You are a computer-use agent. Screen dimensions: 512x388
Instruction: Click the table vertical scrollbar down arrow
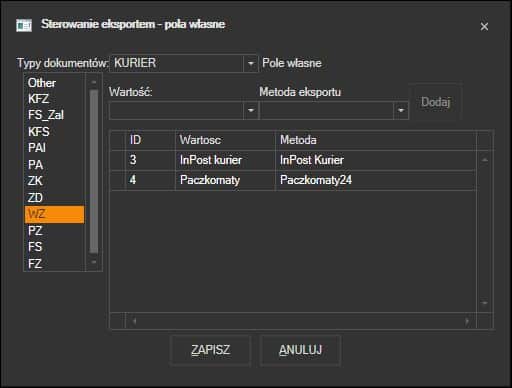[485, 303]
